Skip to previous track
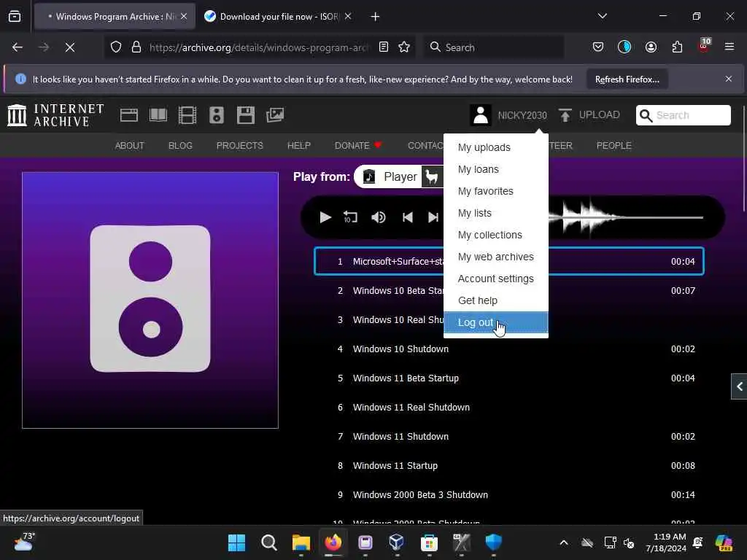 tap(407, 217)
